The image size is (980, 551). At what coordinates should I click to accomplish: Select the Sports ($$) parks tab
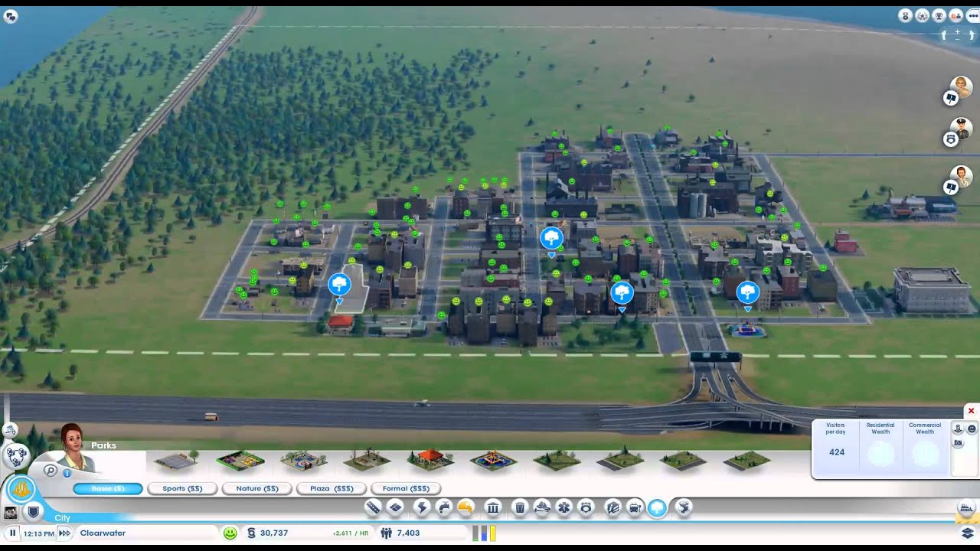coord(182,488)
